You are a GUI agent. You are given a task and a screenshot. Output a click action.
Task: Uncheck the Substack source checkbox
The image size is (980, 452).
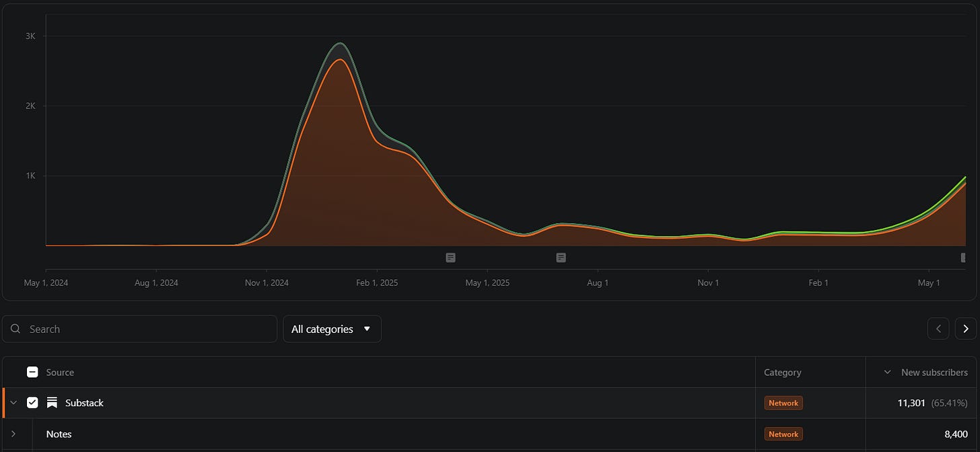point(32,403)
